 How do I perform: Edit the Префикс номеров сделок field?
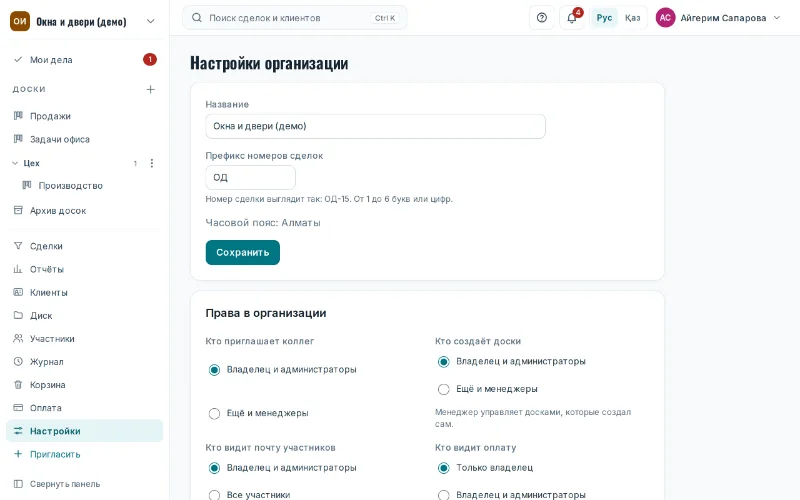coord(251,178)
